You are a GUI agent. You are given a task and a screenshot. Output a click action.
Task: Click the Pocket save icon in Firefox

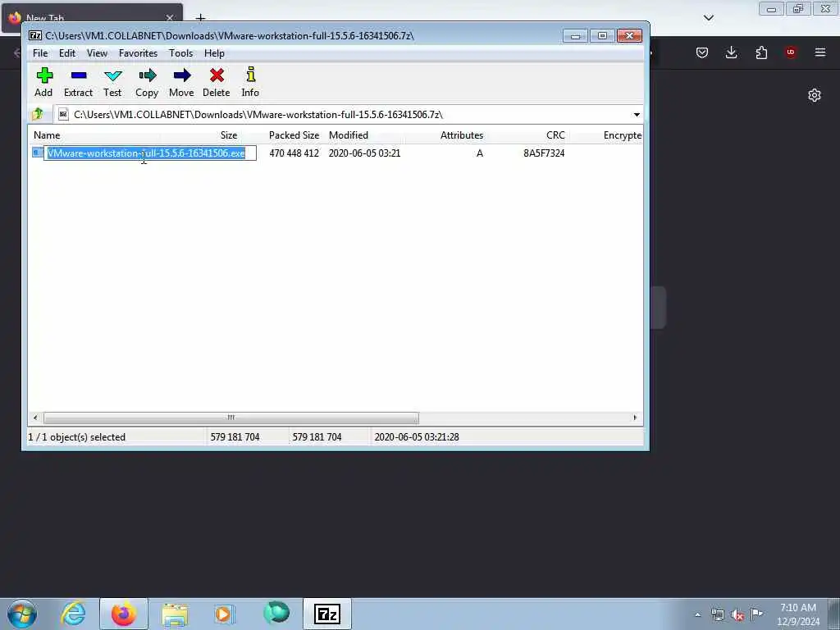click(x=702, y=52)
